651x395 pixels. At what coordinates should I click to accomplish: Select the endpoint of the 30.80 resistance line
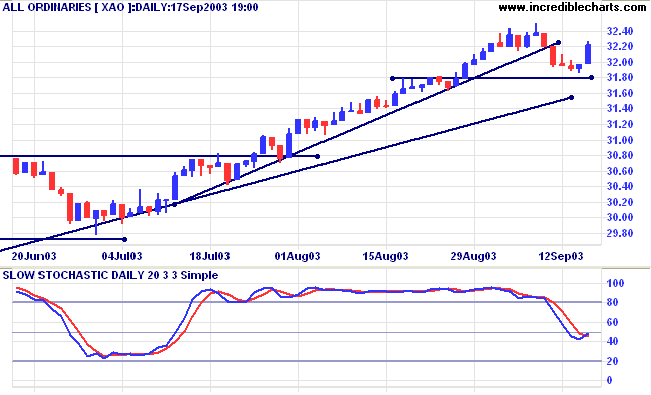318,157
